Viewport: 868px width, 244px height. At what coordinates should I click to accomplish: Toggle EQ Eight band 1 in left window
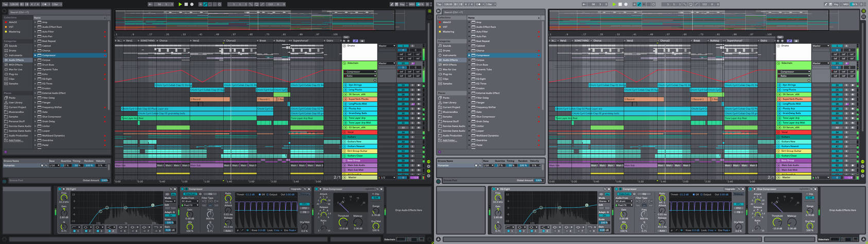coord(75,231)
